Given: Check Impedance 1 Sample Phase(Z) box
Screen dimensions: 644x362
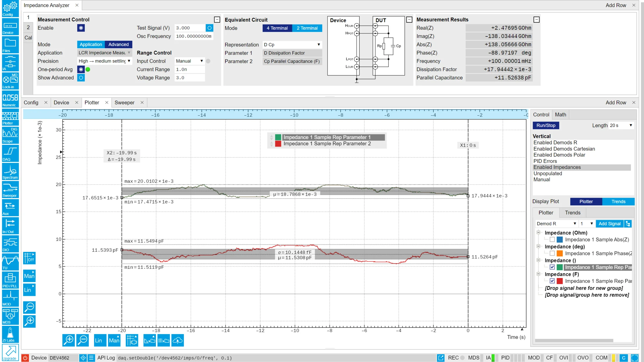Looking at the screenshot, I should point(552,253).
